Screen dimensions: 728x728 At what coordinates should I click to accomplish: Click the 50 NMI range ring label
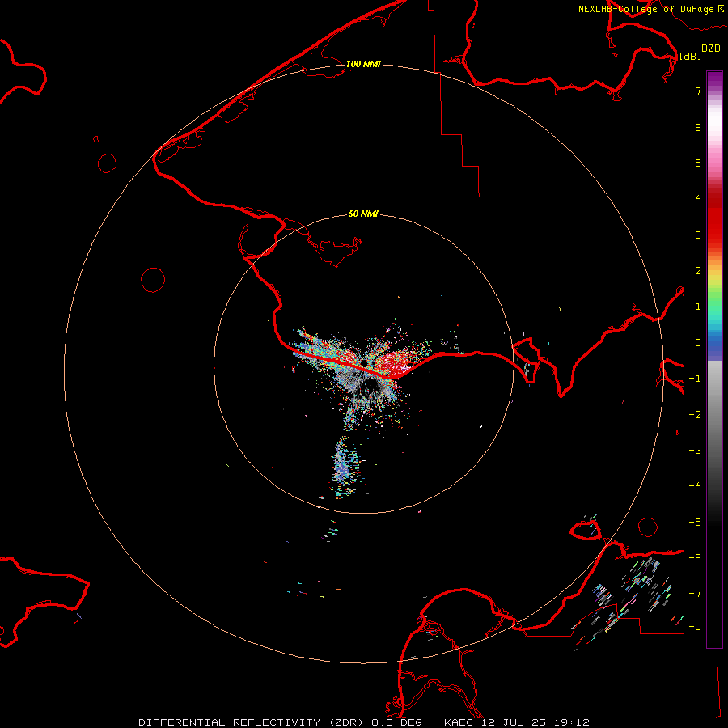point(363,214)
